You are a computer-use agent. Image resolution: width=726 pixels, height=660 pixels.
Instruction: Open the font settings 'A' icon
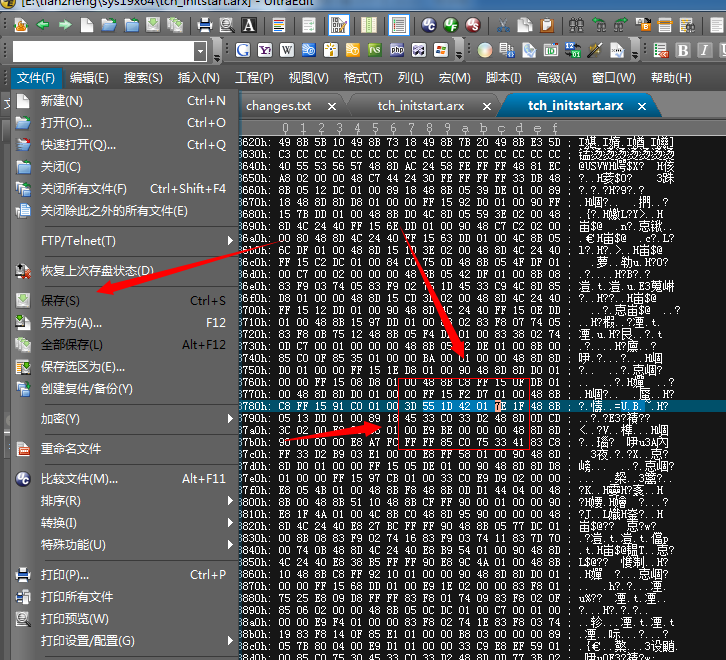click(249, 25)
